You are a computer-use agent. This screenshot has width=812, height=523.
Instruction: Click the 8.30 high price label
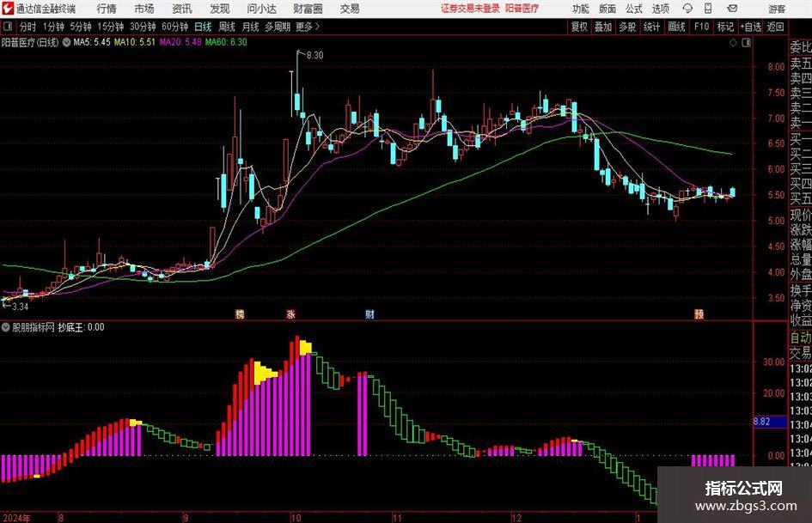(x=314, y=55)
